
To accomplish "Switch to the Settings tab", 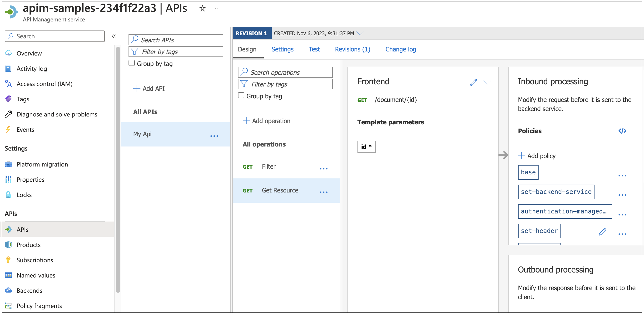I will [282, 49].
